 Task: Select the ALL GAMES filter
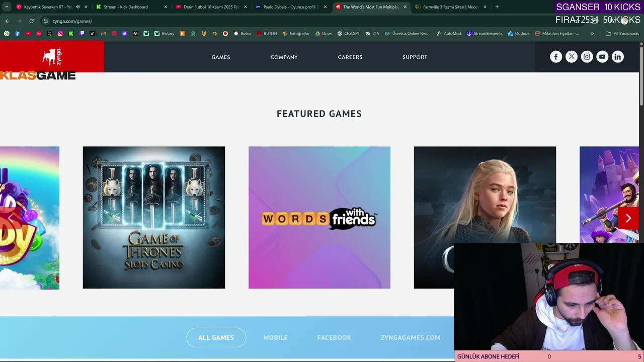point(216,337)
